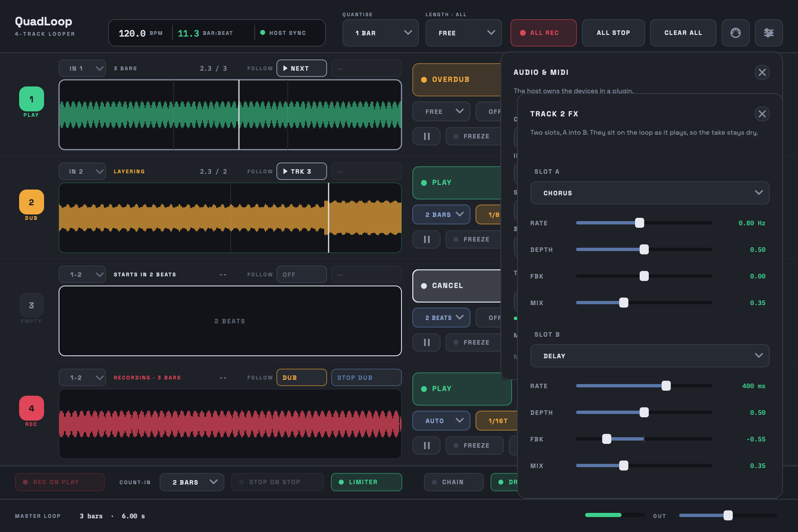Click track 2 orange waveform display
The height and width of the screenshot is (532, 798).
(230, 218)
